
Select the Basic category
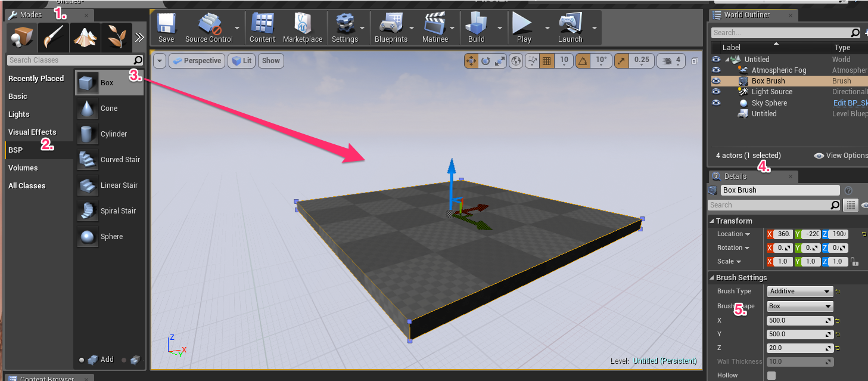(x=18, y=97)
